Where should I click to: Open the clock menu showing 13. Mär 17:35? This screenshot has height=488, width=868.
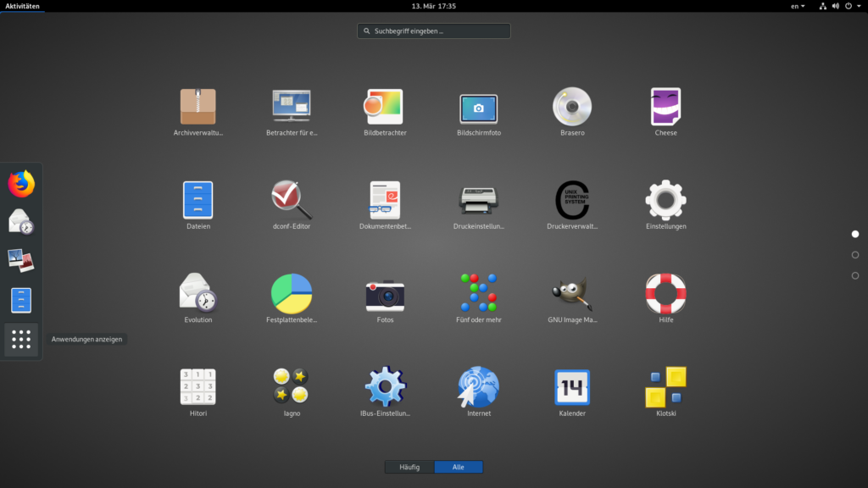point(434,6)
